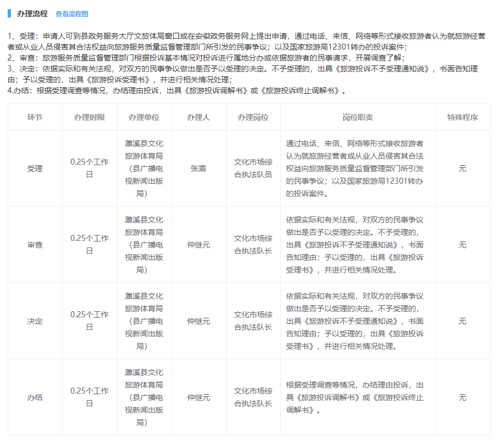The width and height of the screenshot is (504, 447).
Task: Click 0.25个工作日 in the 决定 row
Action: (x=89, y=321)
